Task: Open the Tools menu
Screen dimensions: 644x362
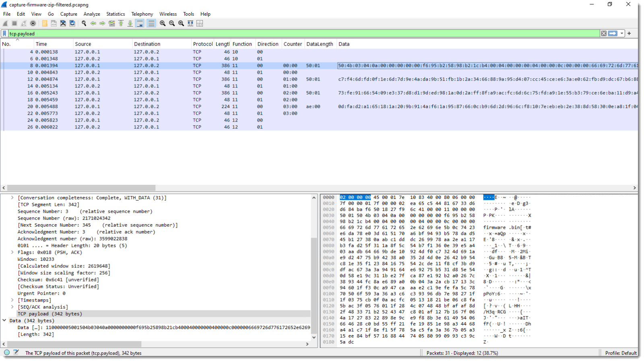Action: (188, 14)
